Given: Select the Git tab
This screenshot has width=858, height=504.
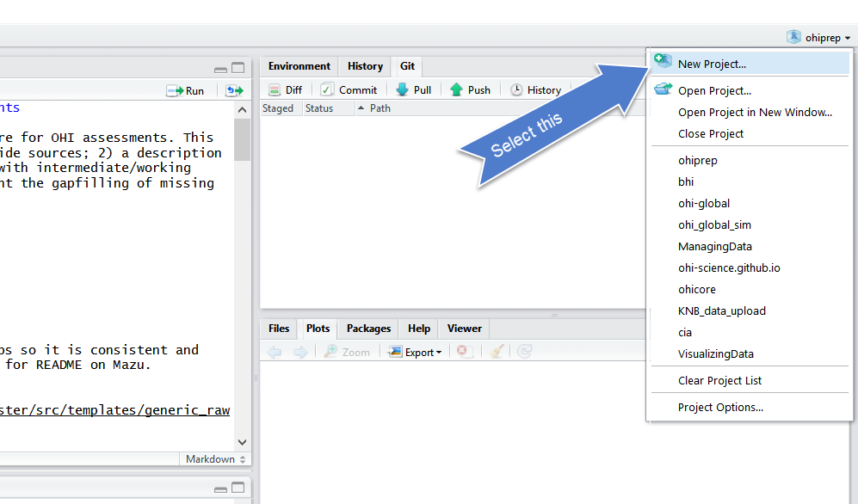Looking at the screenshot, I should 407,66.
